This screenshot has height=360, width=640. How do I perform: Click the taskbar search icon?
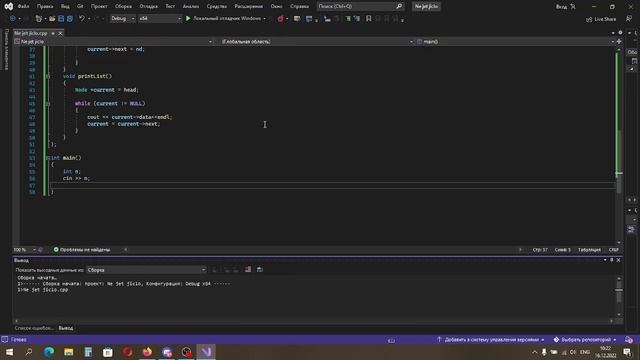pos(29,352)
